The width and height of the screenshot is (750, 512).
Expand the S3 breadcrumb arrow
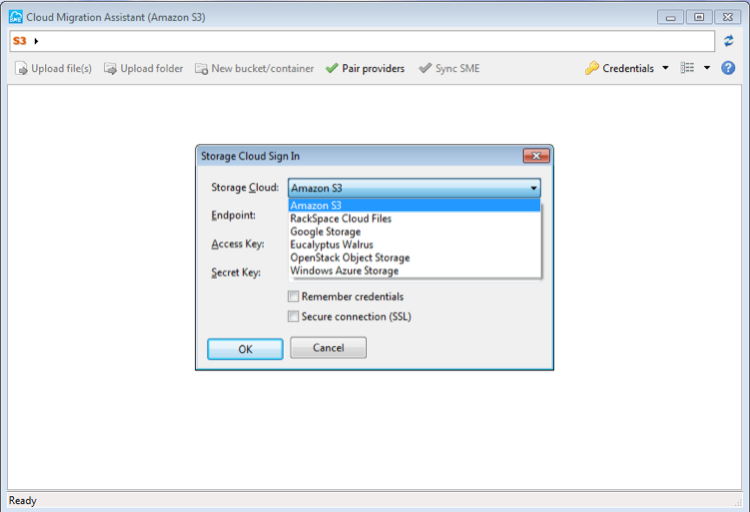coord(36,41)
